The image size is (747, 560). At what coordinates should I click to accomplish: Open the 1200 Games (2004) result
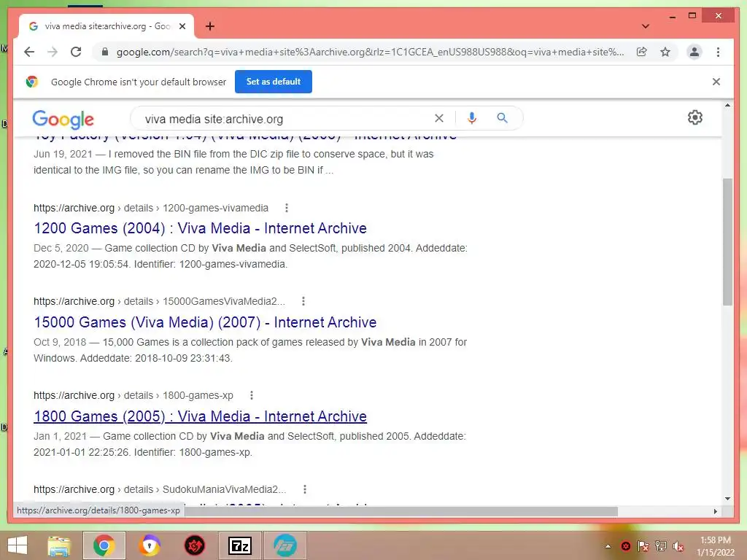click(x=200, y=228)
